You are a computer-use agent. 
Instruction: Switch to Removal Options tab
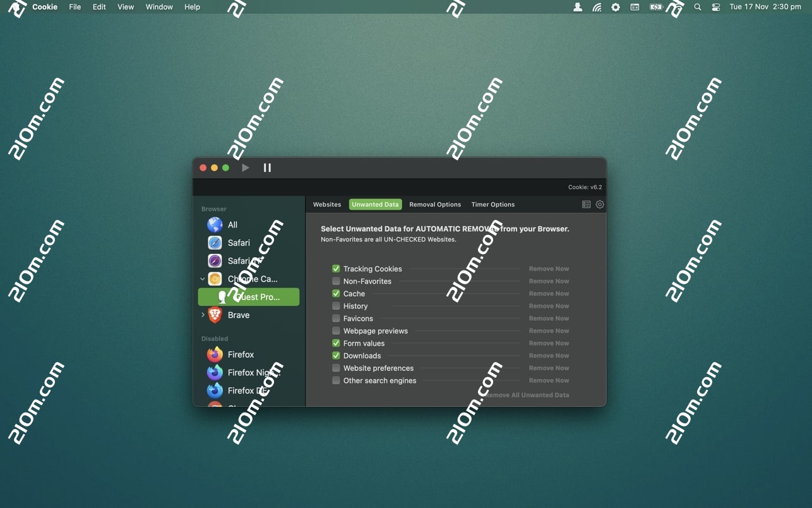click(x=435, y=205)
